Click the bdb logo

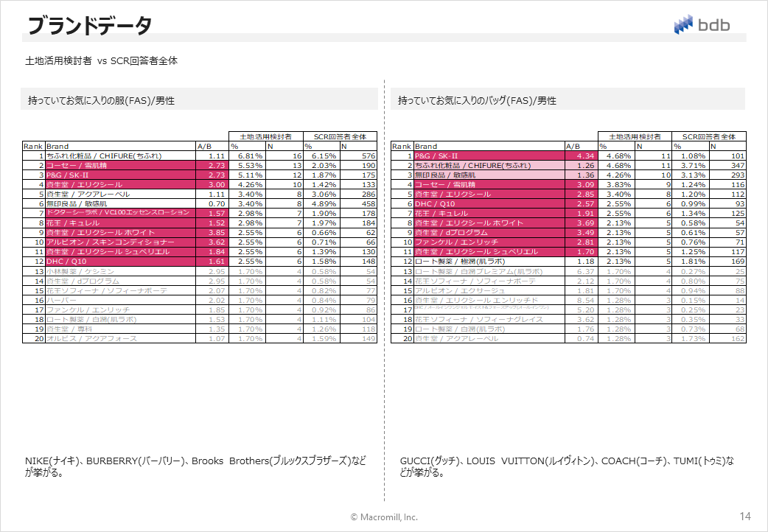(x=702, y=24)
